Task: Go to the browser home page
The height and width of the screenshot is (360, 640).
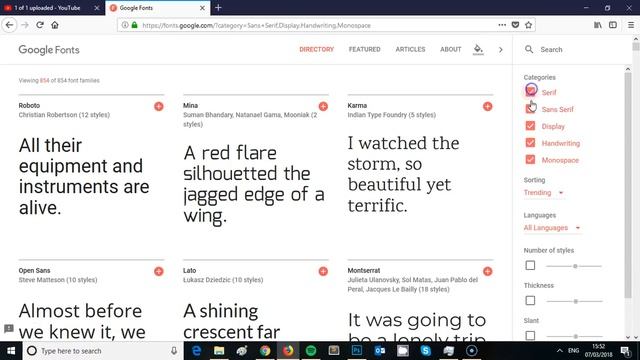Action: (55, 25)
